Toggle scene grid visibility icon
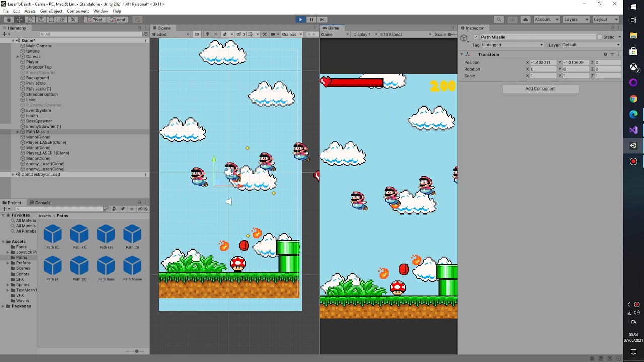644x362 pixels. point(251,34)
